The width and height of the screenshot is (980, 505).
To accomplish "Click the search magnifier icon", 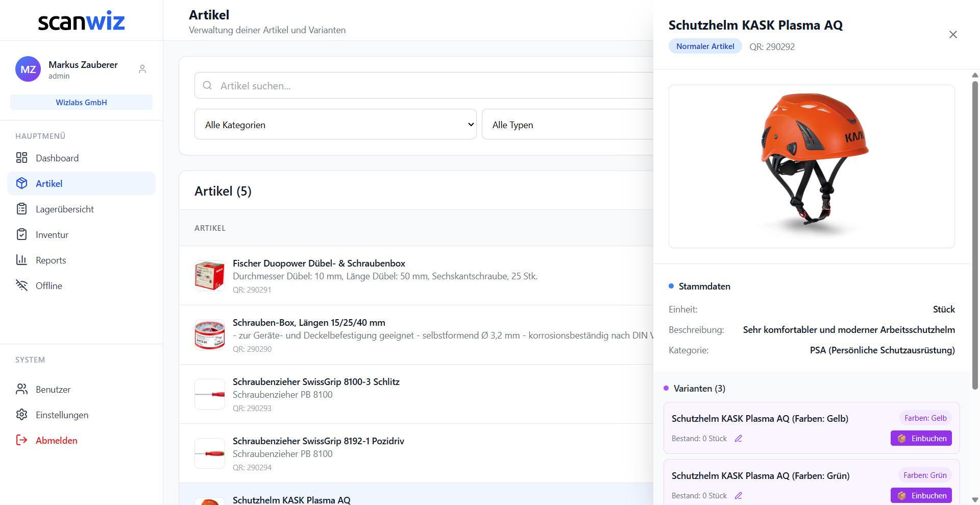I will pos(207,85).
